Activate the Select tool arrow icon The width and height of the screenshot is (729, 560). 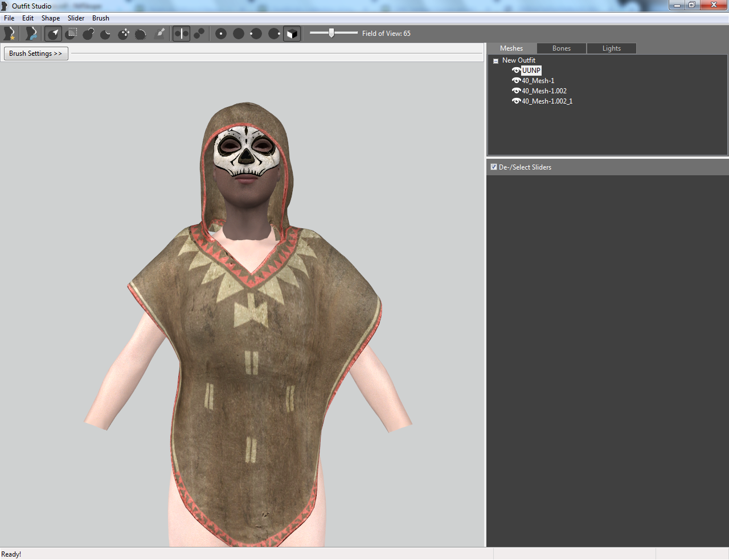[54, 34]
